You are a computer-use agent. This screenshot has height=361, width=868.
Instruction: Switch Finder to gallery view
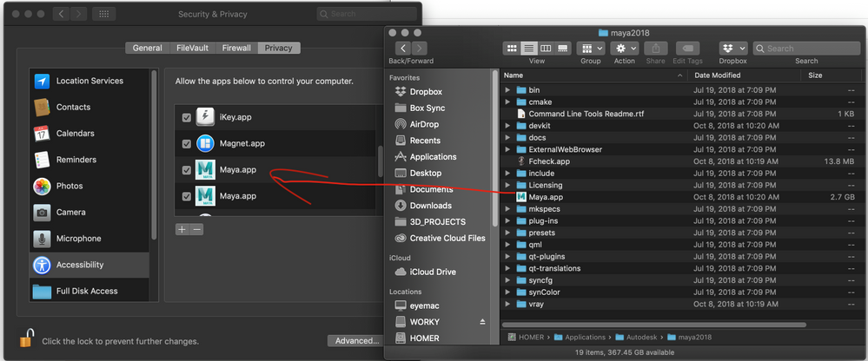563,48
